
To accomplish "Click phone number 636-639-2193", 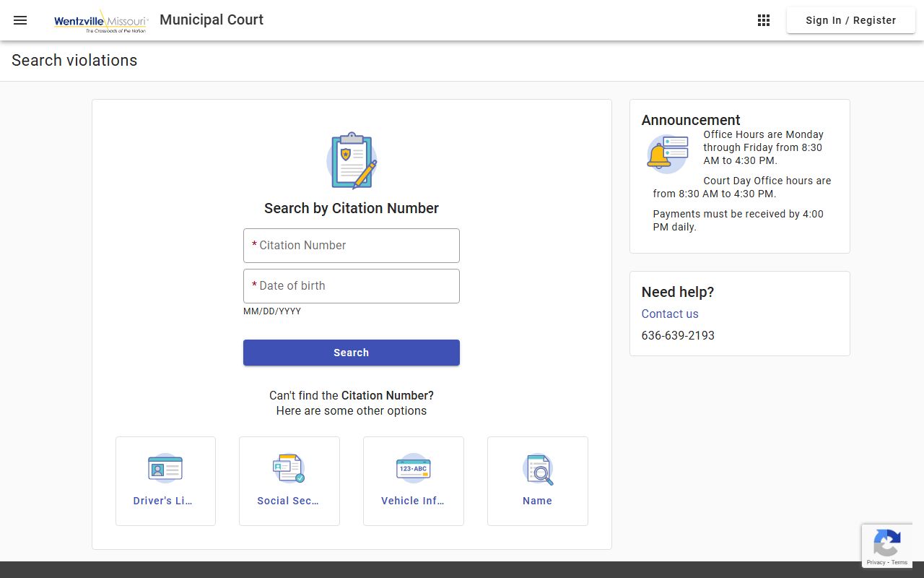I will click(678, 335).
